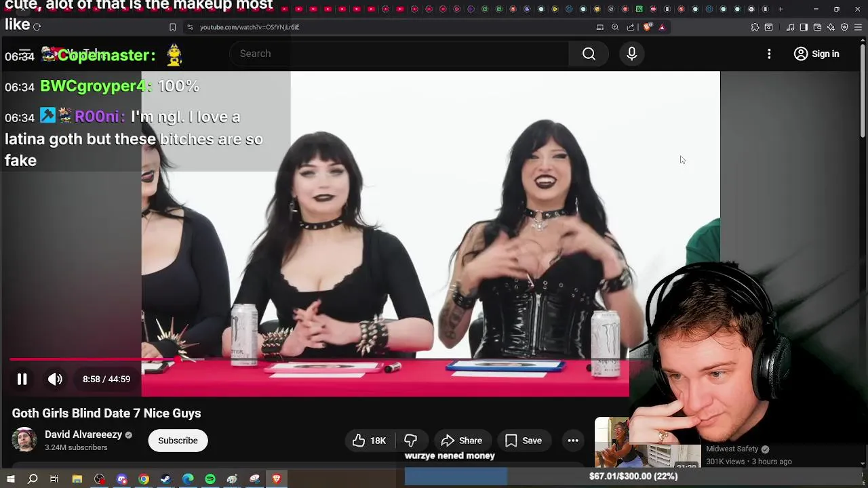
Task: Click the YouTube search magnifier button
Action: pos(589,54)
